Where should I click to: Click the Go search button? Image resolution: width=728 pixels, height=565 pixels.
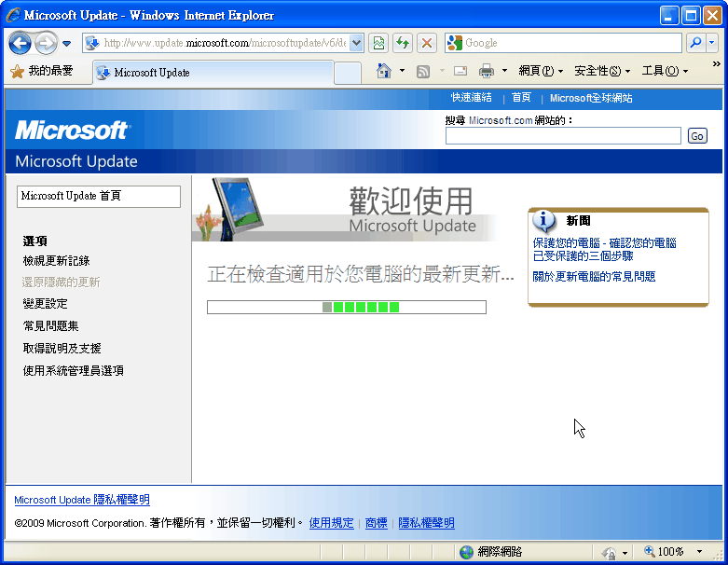coord(697,136)
